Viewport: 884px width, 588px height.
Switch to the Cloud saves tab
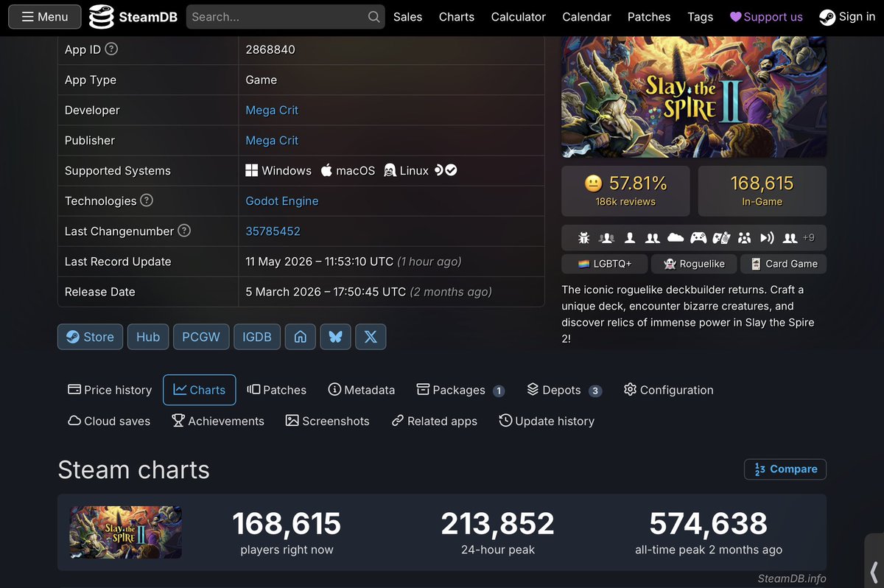pos(109,421)
